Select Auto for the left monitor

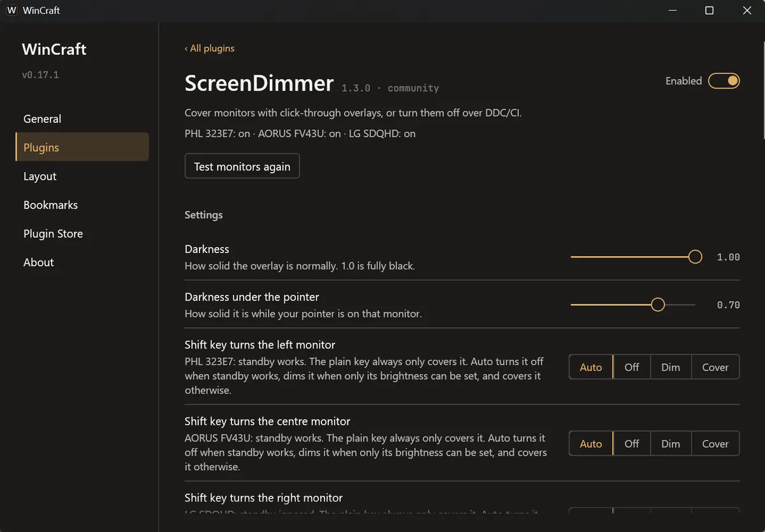[591, 367]
